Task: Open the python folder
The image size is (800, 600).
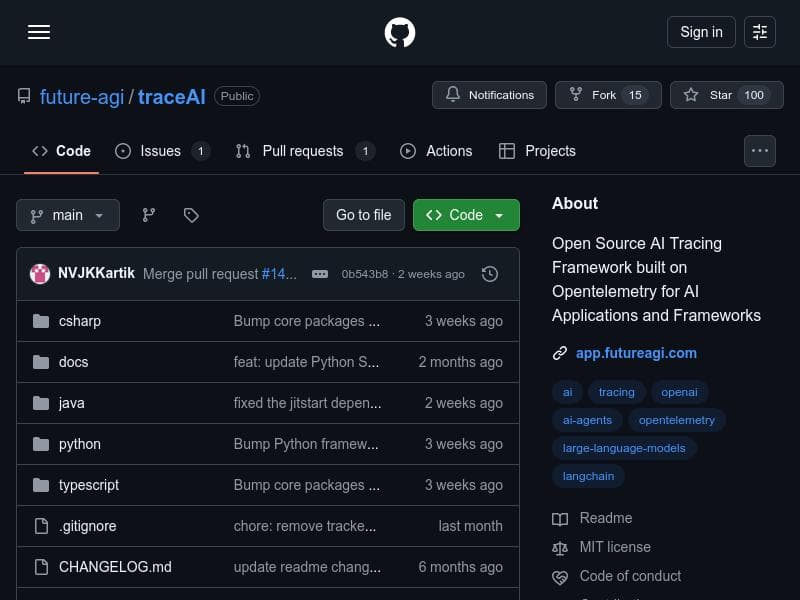Action: (80, 444)
